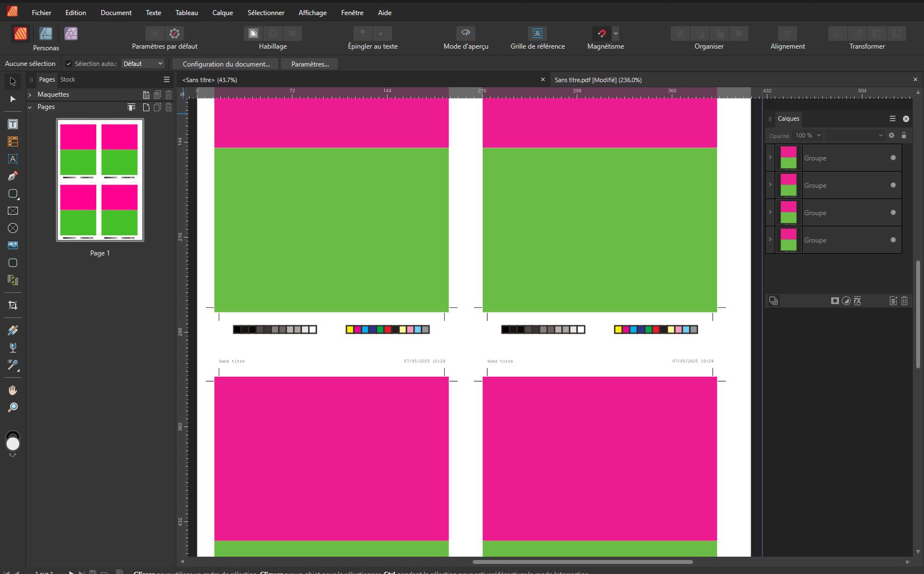Select the Artistic Text tool
This screenshot has width=924, height=574.
(13, 159)
